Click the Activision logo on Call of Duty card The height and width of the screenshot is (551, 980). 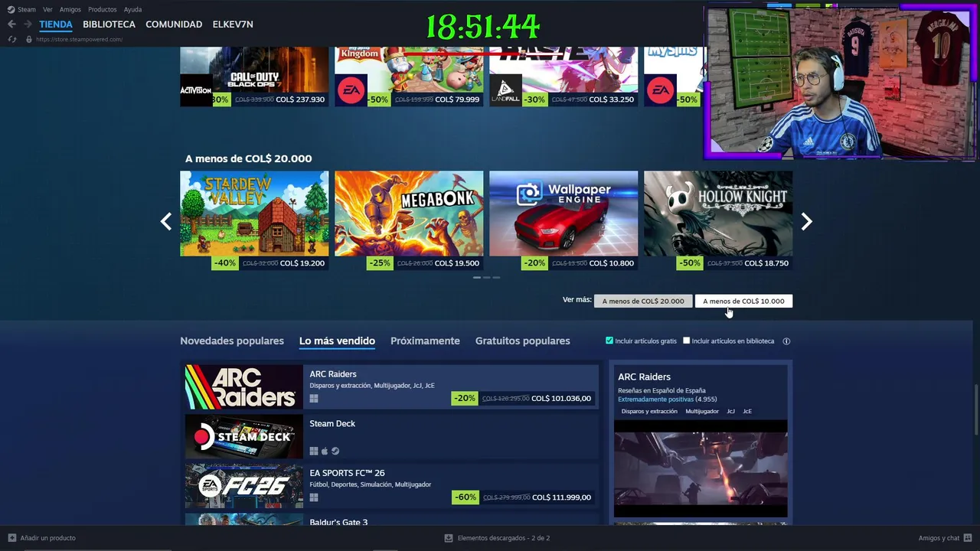pos(195,90)
